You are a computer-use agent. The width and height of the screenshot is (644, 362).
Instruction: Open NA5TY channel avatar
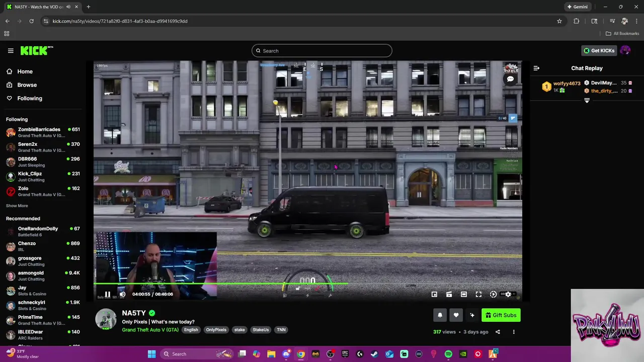[106, 320]
